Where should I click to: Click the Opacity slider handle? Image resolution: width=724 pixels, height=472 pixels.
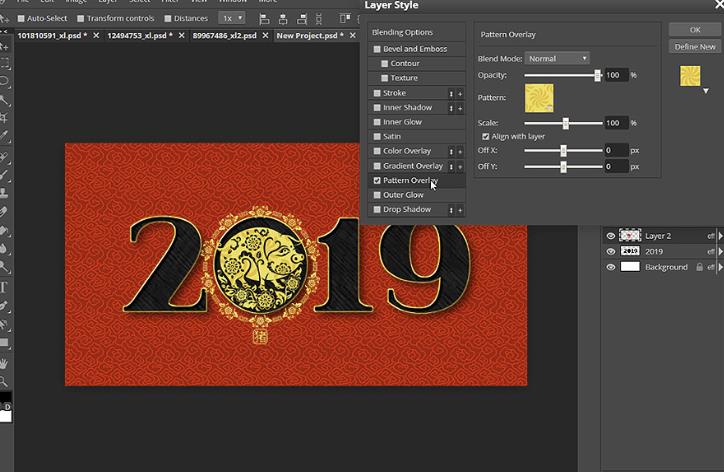597,75
